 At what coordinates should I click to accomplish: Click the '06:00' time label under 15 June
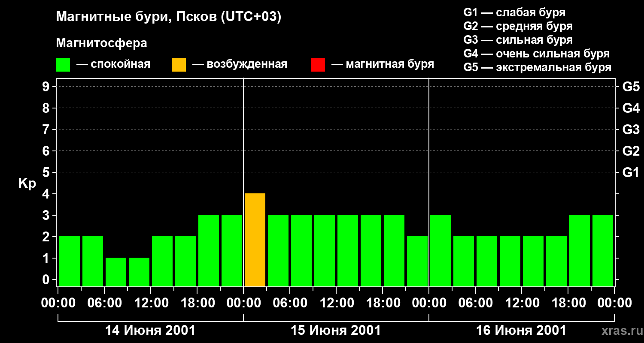click(x=290, y=303)
